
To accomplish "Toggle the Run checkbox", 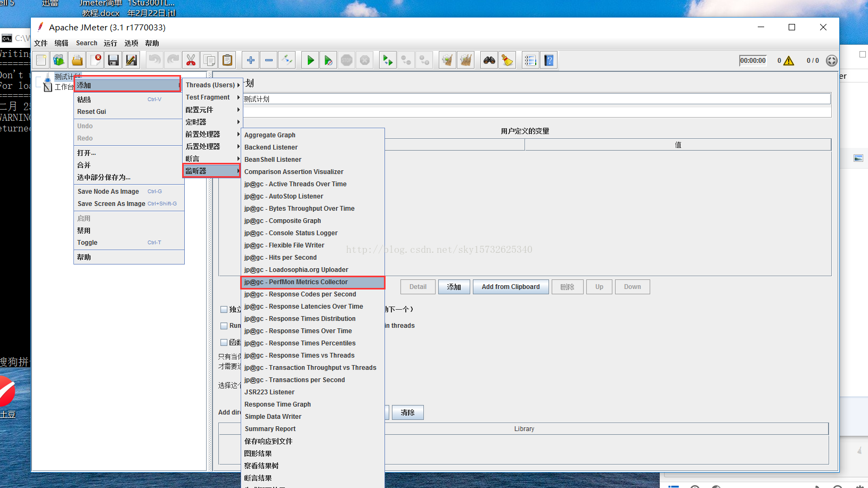I will (x=224, y=326).
